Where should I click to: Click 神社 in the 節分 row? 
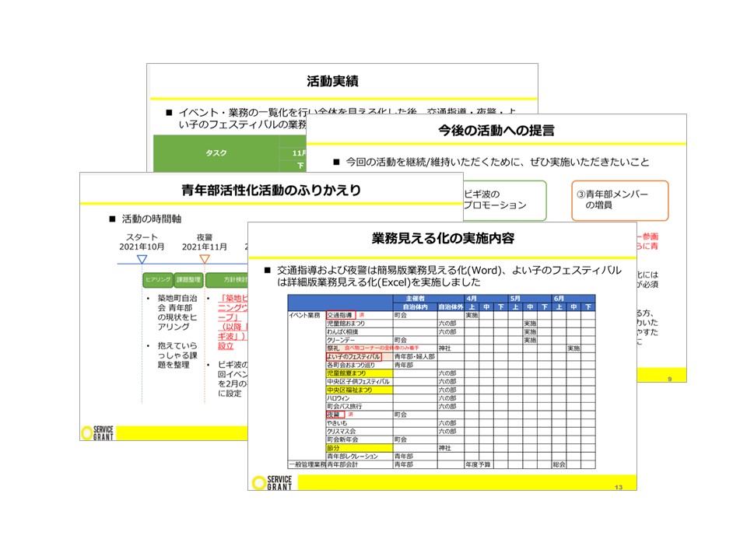[444, 448]
